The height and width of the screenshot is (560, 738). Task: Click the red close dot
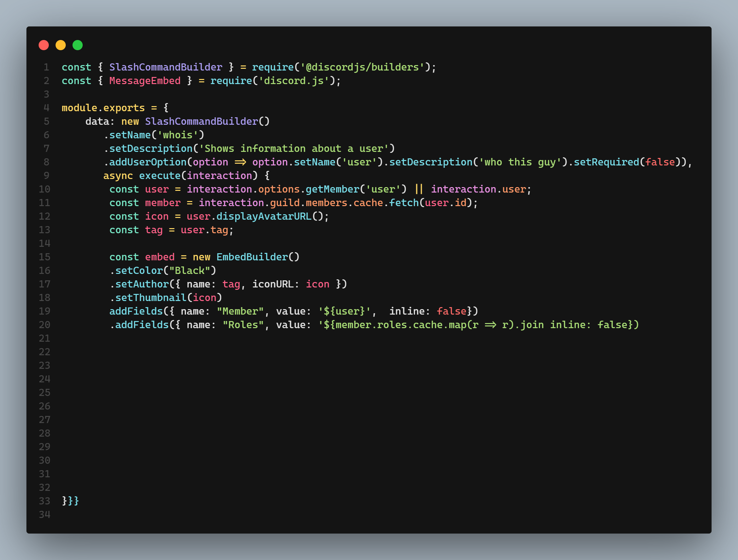(44, 45)
